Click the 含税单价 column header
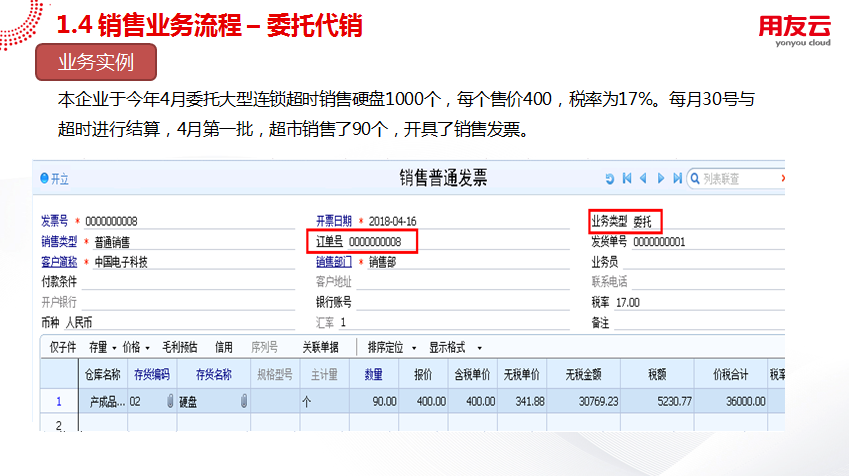 [472, 374]
